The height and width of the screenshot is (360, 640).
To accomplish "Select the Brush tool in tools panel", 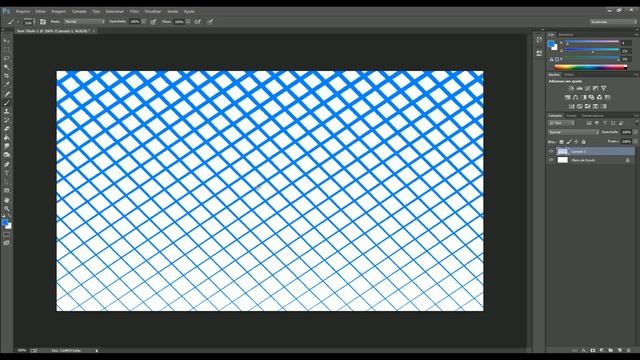I will (7, 102).
